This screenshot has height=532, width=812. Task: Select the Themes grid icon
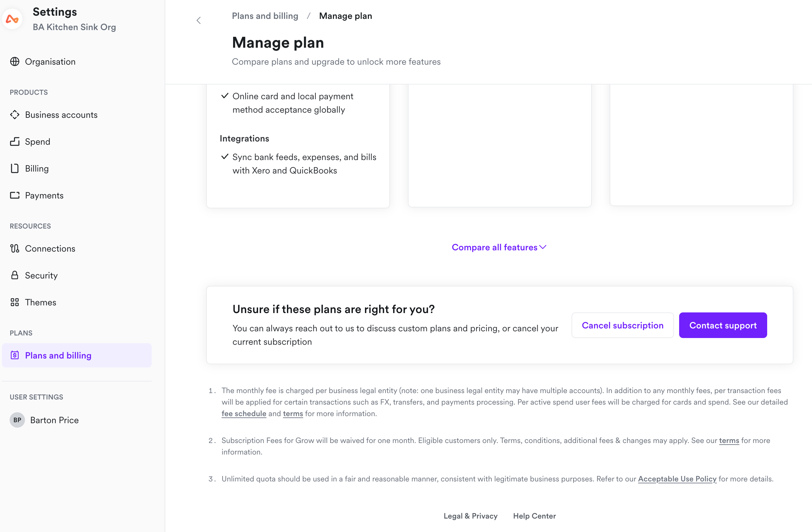pos(15,302)
